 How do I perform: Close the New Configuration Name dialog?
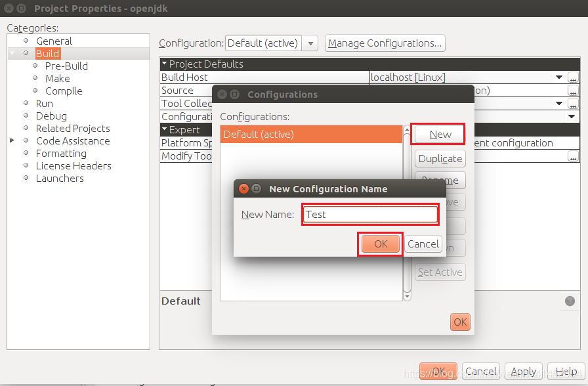pyautogui.click(x=243, y=188)
